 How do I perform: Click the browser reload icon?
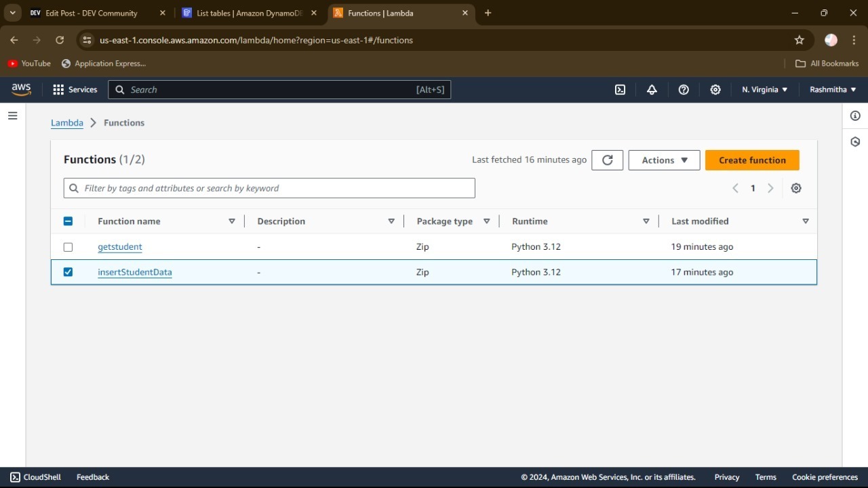tap(60, 40)
